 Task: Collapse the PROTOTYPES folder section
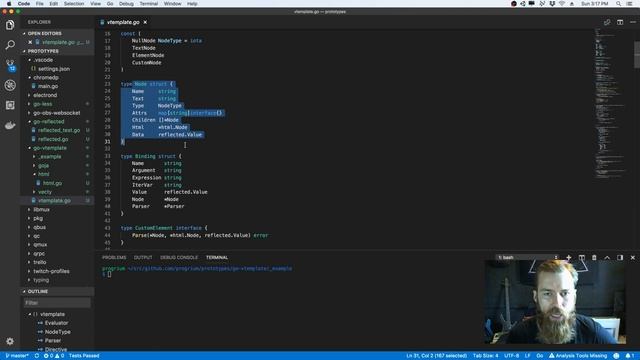43,51
